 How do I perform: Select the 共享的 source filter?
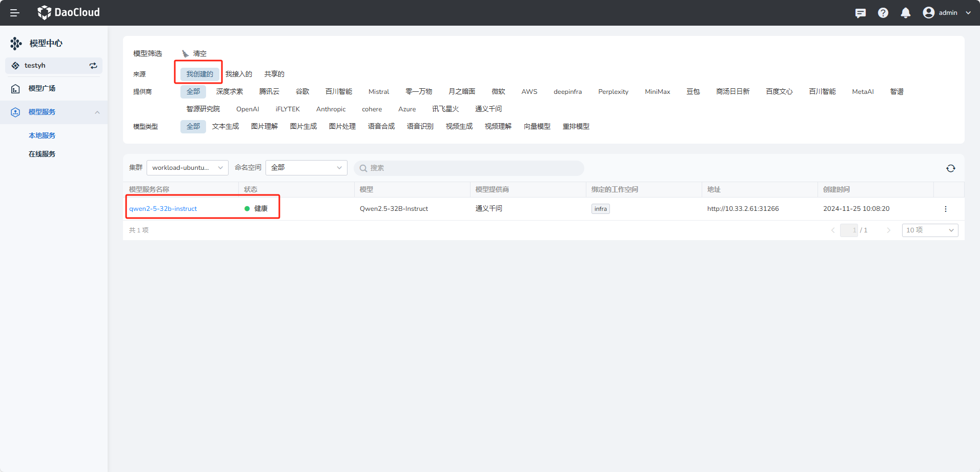click(x=274, y=74)
